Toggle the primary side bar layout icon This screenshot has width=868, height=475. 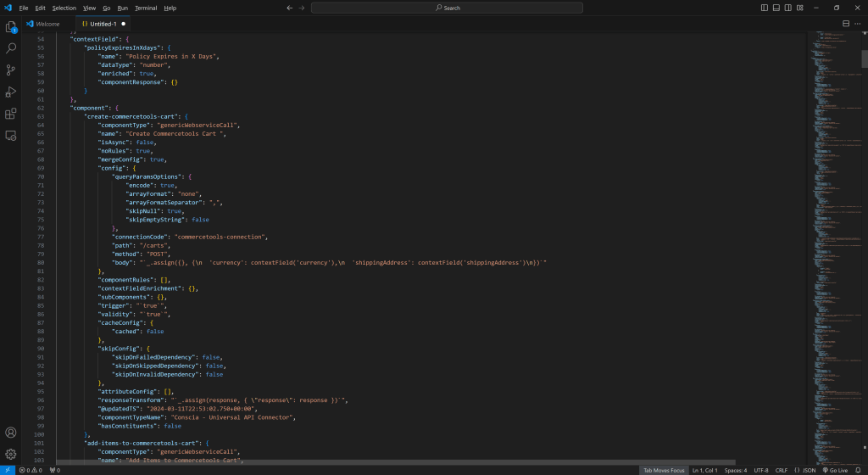(x=765, y=8)
